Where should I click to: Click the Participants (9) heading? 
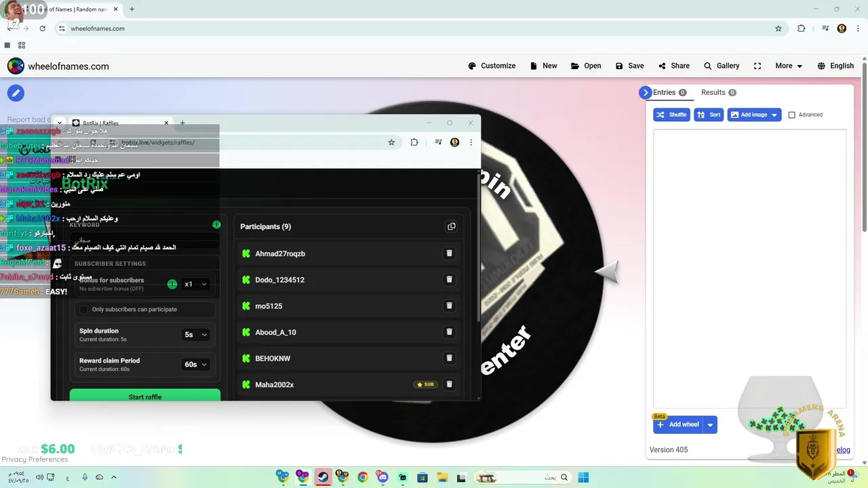point(266,226)
